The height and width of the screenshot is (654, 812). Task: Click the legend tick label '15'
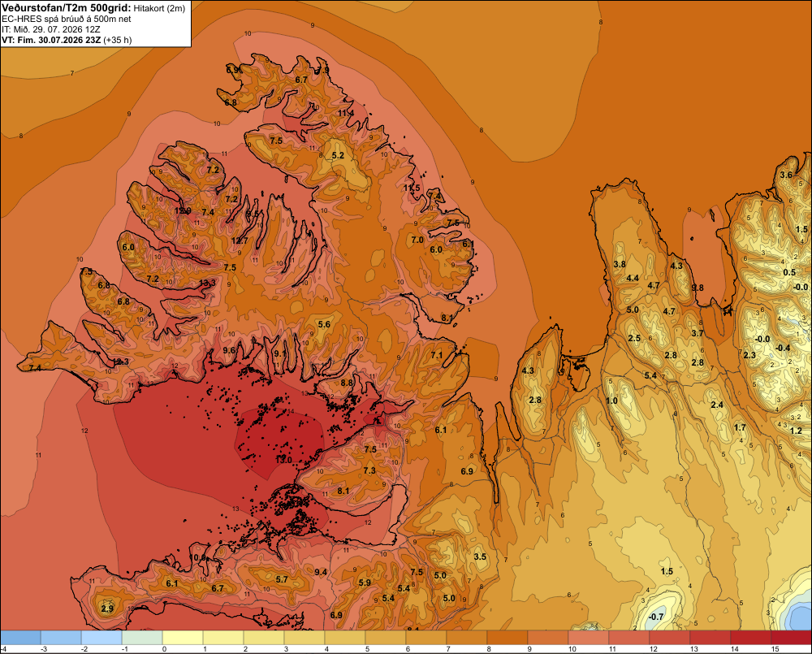(x=775, y=649)
